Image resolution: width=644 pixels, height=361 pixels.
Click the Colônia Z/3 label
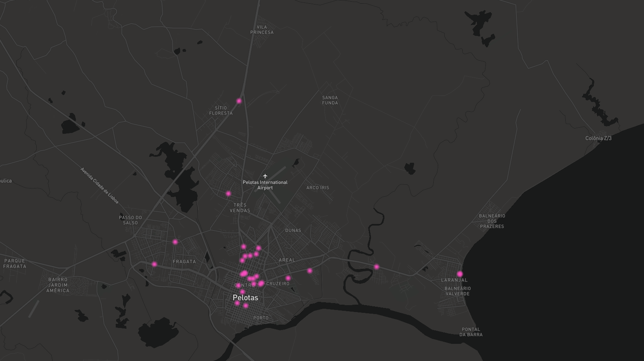tap(598, 138)
